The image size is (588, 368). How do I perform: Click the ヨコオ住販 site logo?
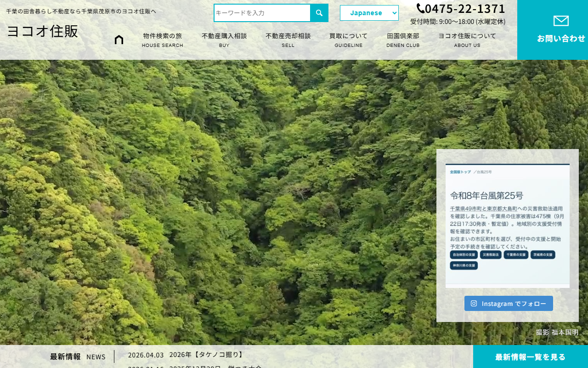click(x=42, y=31)
